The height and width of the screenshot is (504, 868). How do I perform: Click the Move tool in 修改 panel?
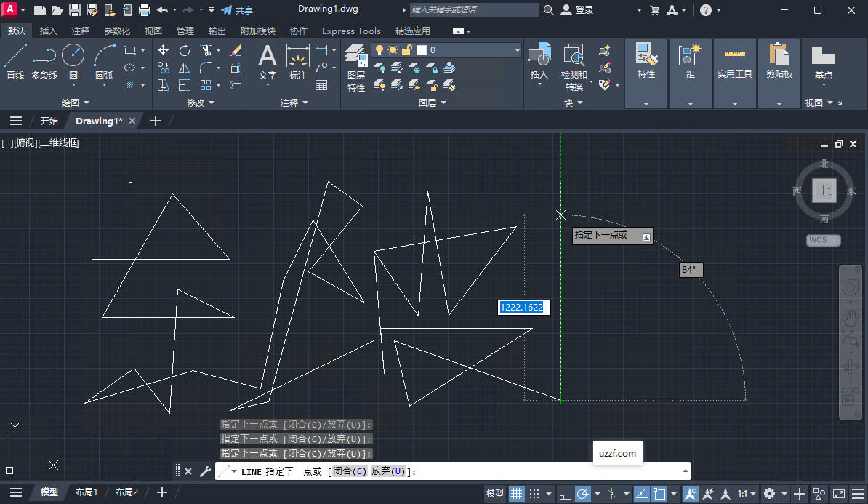click(x=163, y=50)
